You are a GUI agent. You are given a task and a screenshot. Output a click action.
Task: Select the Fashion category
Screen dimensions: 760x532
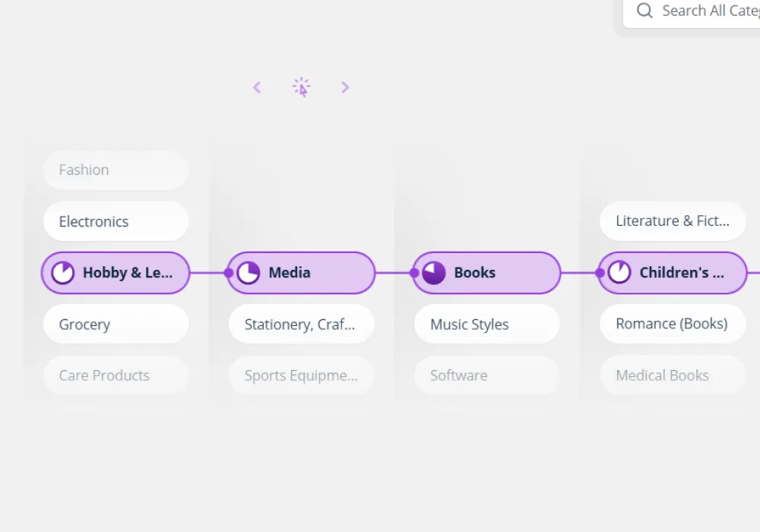click(x=116, y=170)
